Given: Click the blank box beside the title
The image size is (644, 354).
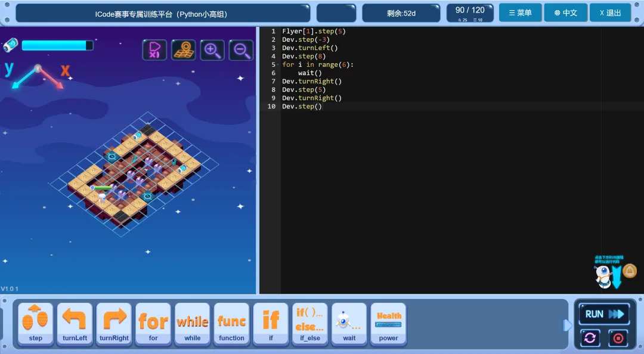Looking at the screenshot, I should click(336, 13).
